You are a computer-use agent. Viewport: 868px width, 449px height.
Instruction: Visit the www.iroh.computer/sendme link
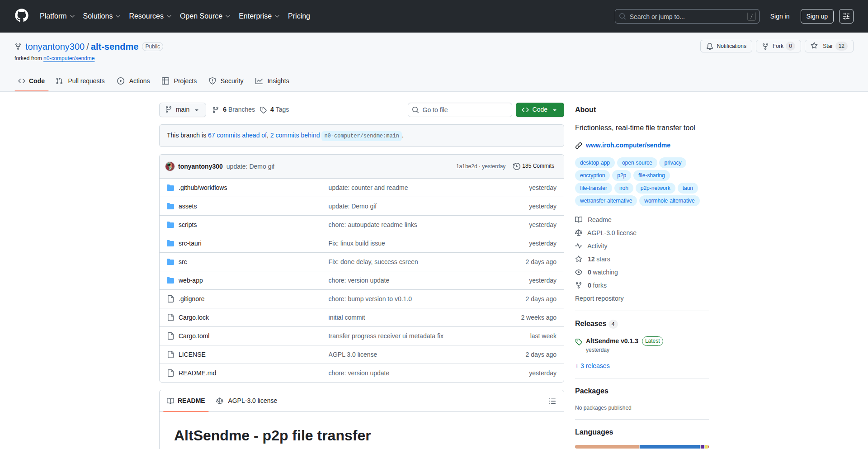coord(628,145)
